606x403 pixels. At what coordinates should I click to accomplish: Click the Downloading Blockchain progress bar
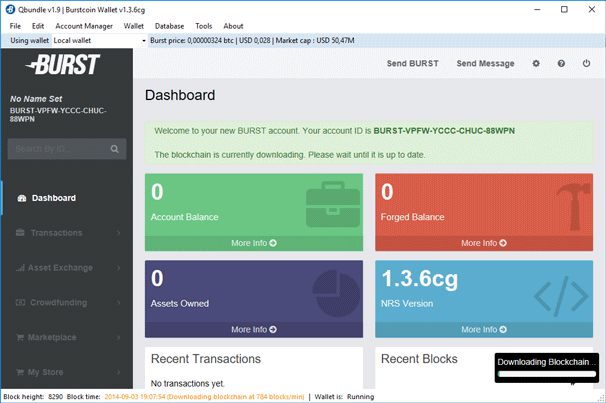click(547, 374)
